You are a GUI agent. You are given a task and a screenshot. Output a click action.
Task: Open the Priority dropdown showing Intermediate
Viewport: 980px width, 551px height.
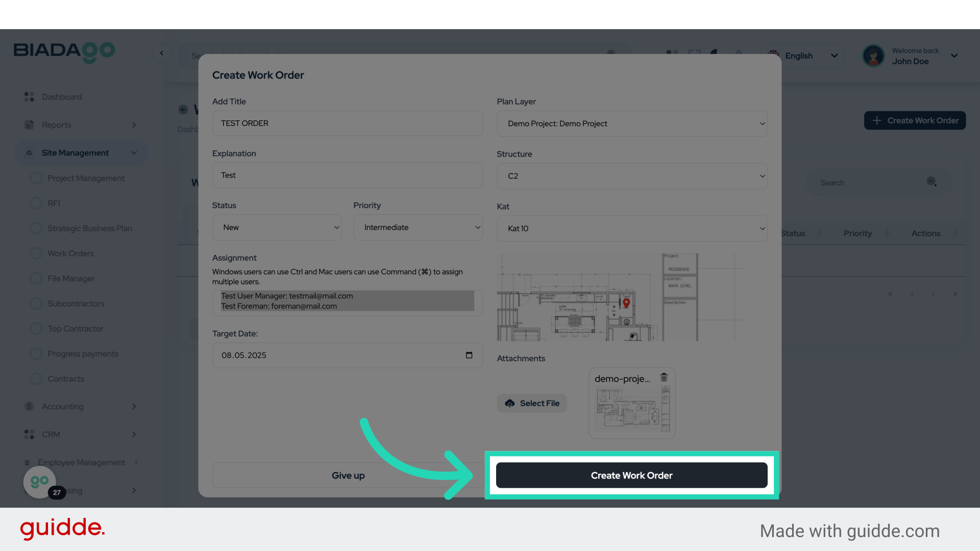pos(418,228)
